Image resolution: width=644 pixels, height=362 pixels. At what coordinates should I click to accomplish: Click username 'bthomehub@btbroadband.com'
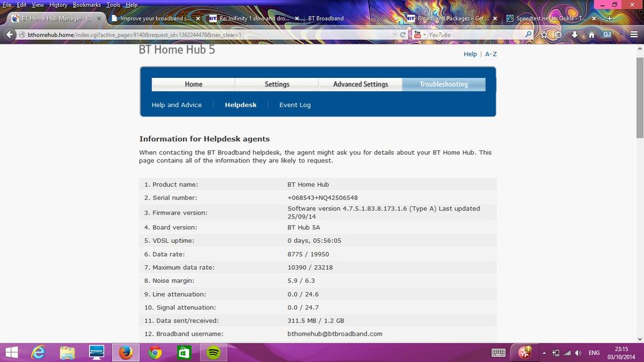pos(335,334)
